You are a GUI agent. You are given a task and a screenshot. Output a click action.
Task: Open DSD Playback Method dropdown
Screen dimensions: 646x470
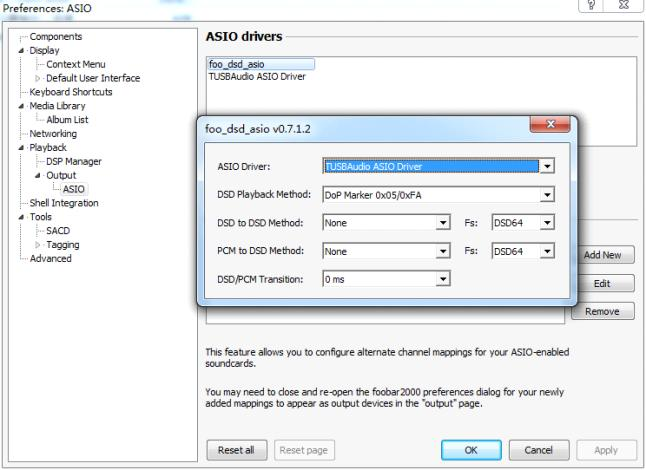point(546,195)
